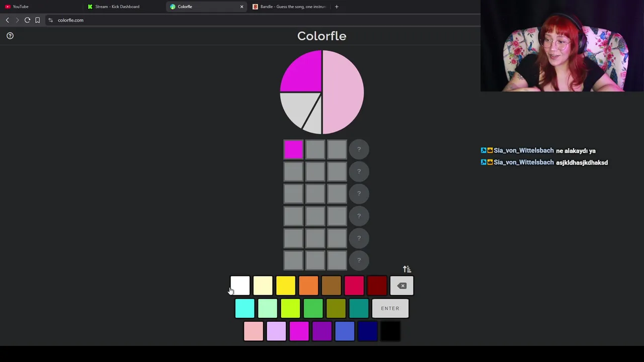Viewport: 644px width, 362px height.
Task: Pick the cyan aqua swatch
Action: tap(245, 308)
